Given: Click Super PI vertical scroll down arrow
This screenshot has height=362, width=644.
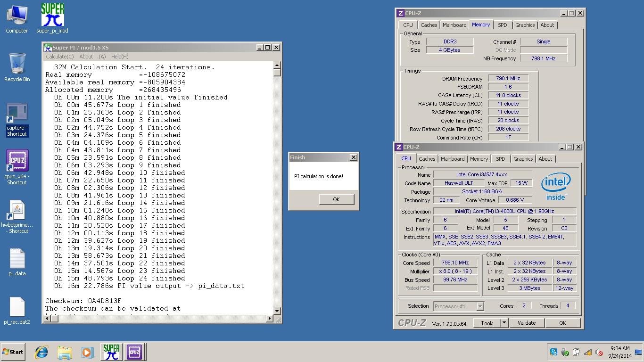Looking at the screenshot, I should click(277, 312).
